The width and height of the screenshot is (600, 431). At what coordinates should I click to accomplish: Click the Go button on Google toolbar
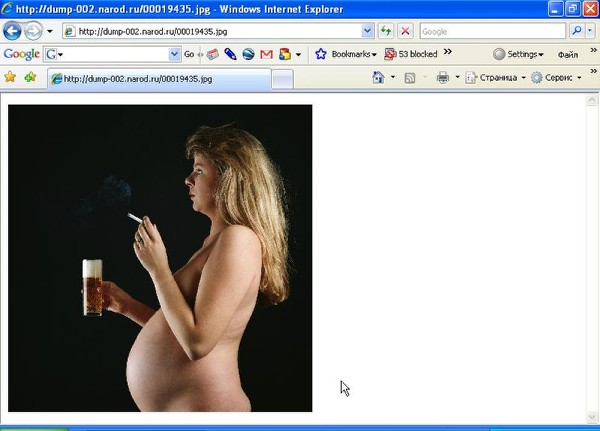[189, 54]
